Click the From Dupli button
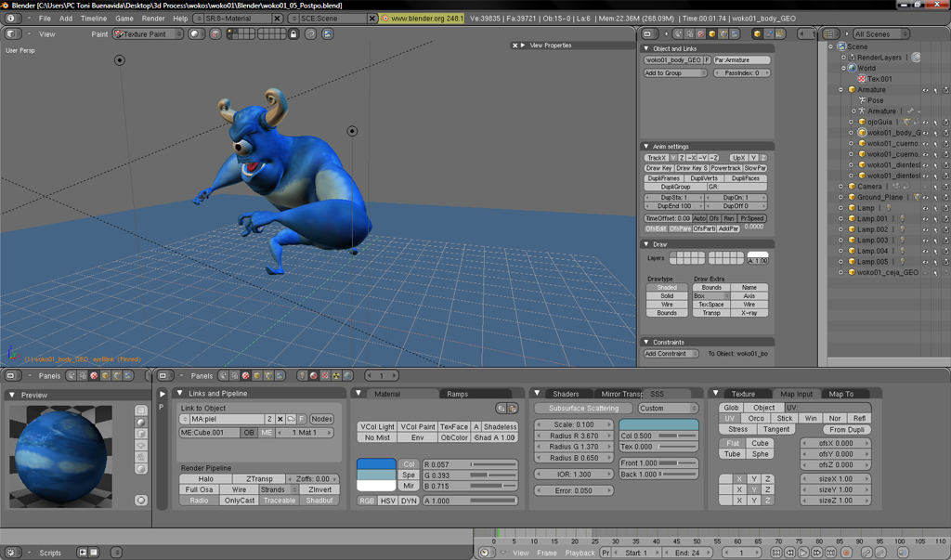951x560 pixels. [846, 430]
